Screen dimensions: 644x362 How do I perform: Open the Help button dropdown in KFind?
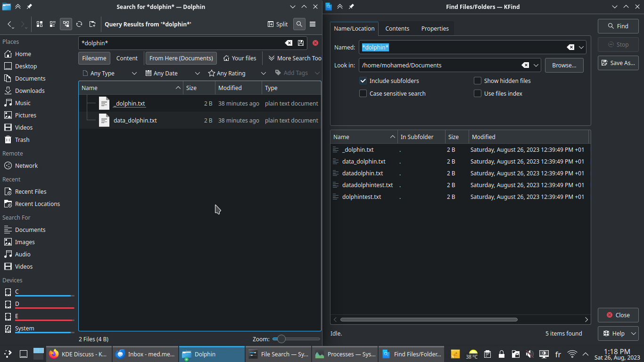(618, 333)
